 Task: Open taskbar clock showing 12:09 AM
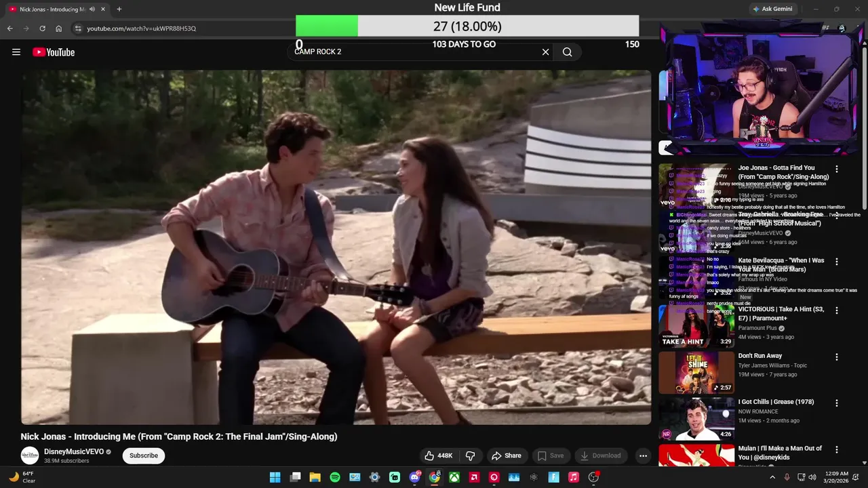click(x=836, y=477)
